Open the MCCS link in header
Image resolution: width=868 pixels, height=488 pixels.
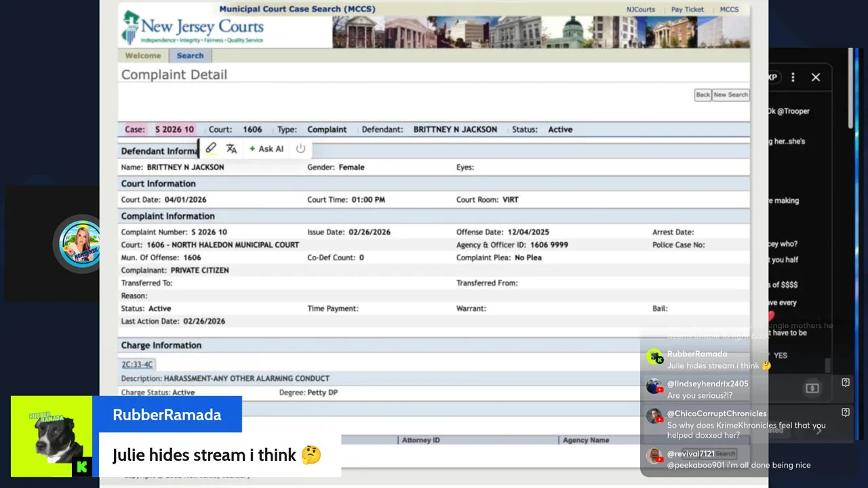click(x=729, y=9)
